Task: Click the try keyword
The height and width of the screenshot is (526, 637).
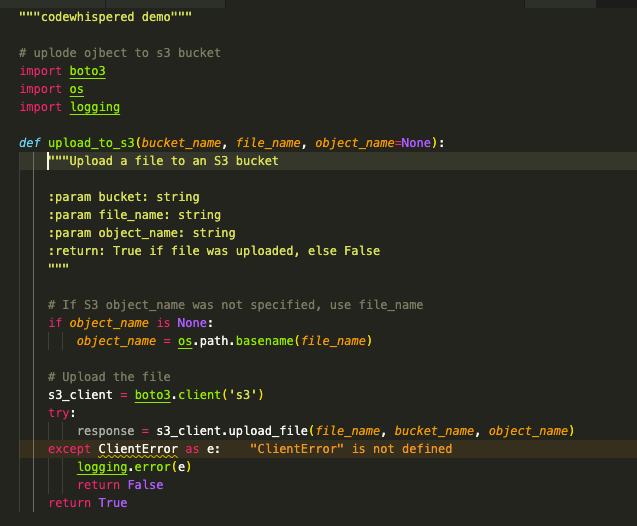Action: coord(62,413)
